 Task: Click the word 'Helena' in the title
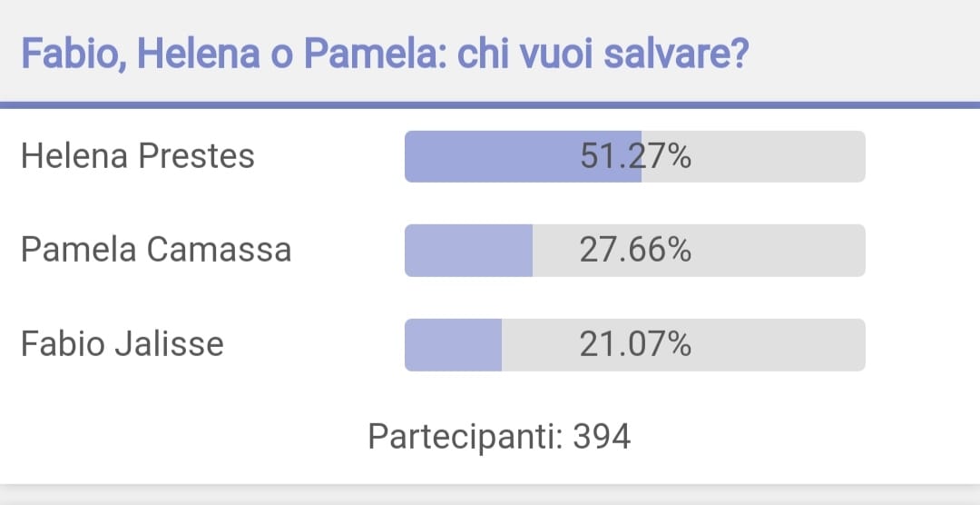point(198,54)
